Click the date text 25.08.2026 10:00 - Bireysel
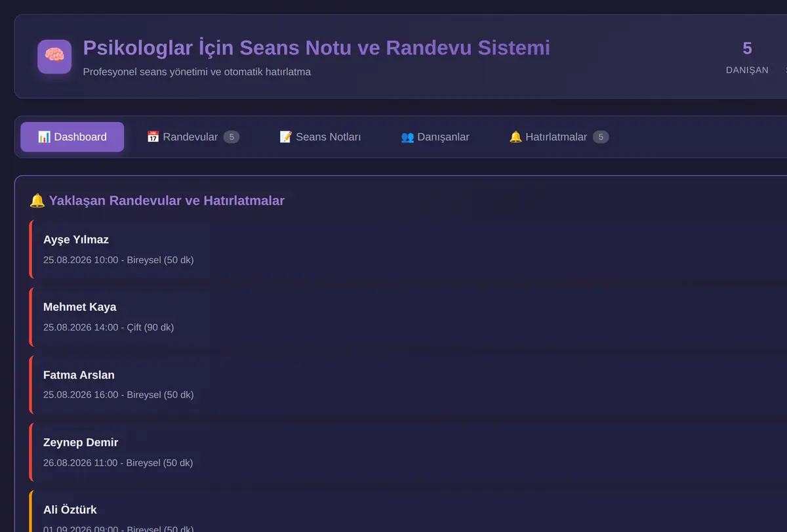The height and width of the screenshot is (532, 787). pos(118,260)
